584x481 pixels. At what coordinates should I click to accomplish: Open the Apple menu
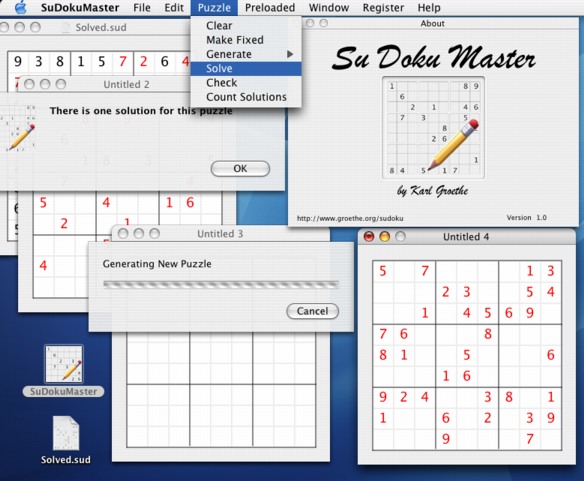tap(21, 7)
